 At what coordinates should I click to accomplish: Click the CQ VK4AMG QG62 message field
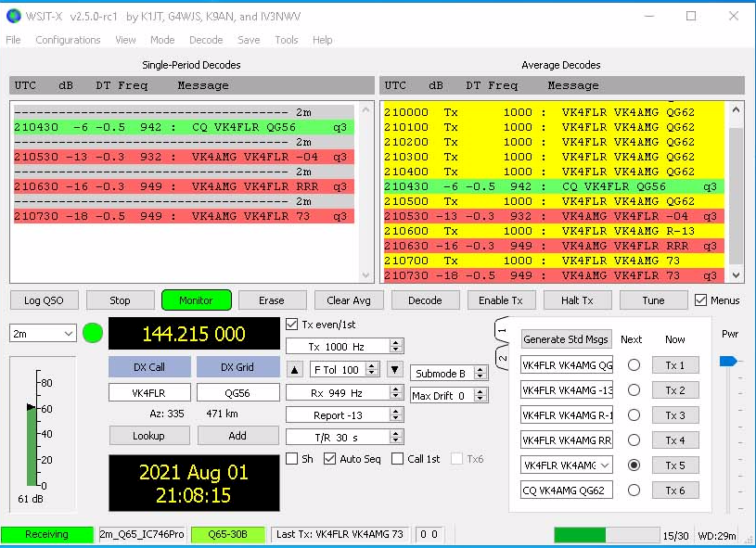pos(567,491)
